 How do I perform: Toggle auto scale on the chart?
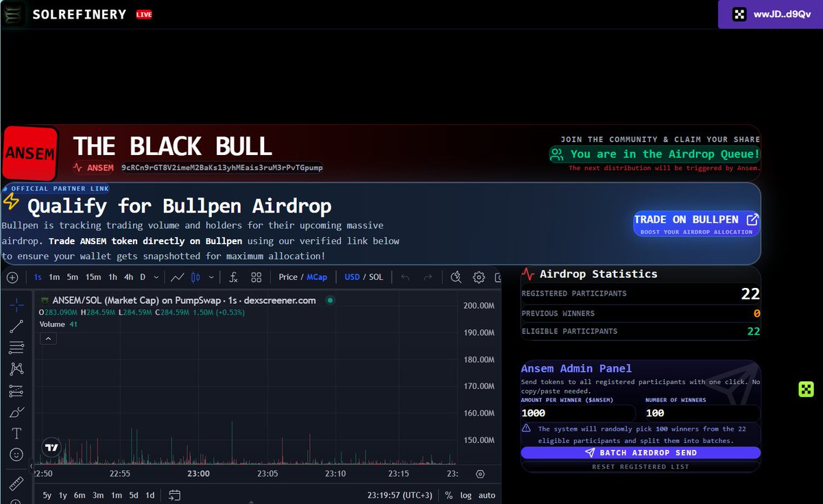pos(487,495)
